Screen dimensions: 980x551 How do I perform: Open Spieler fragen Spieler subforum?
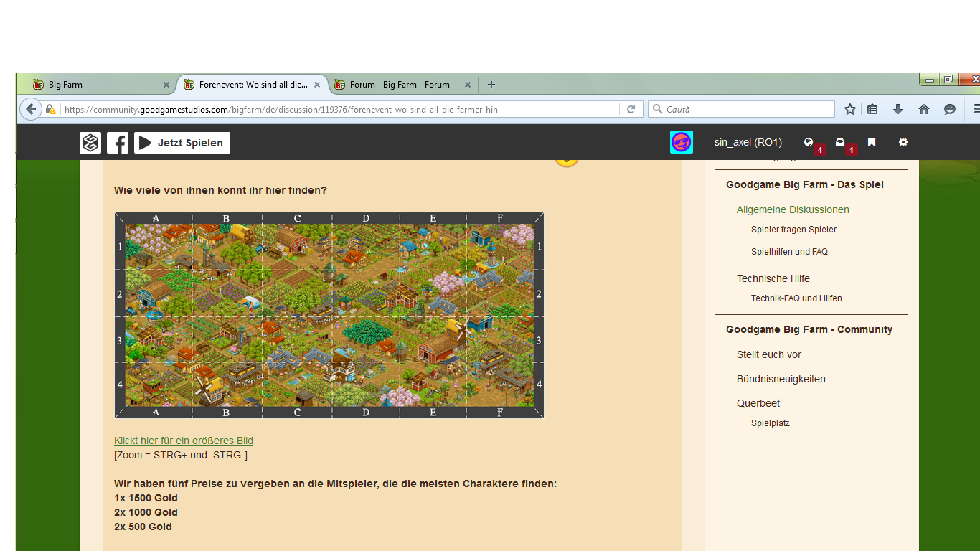pos(793,230)
